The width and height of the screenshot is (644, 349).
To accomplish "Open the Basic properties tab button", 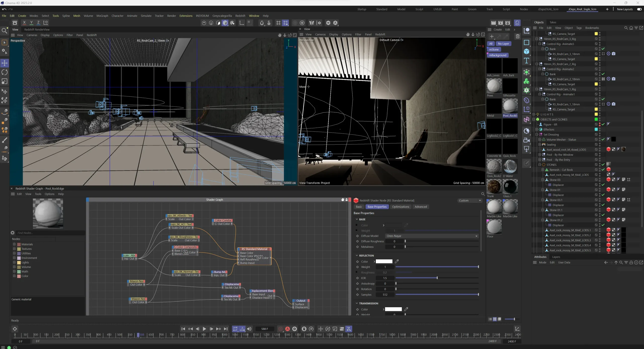I will [359, 207].
